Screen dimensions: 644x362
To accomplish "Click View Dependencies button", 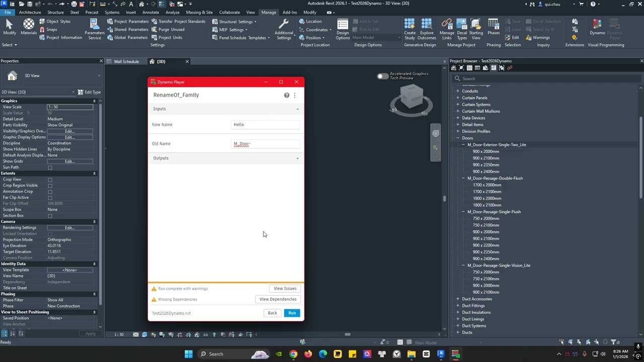I will pos(278,299).
